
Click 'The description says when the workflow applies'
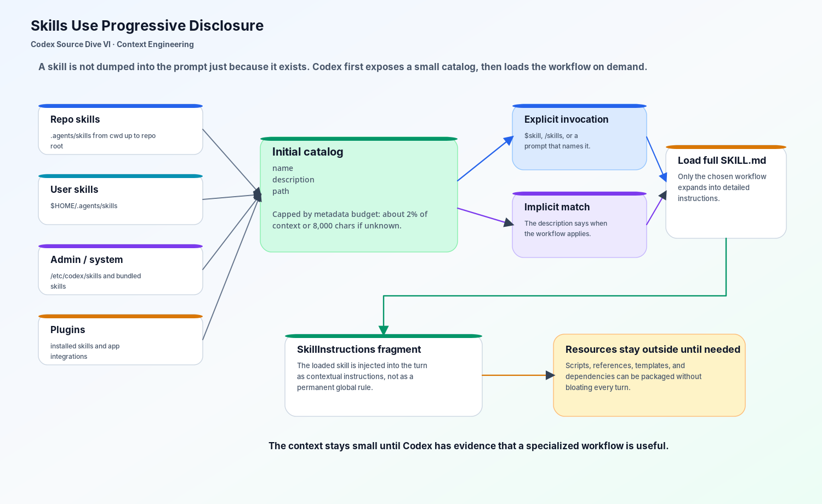[x=566, y=228]
